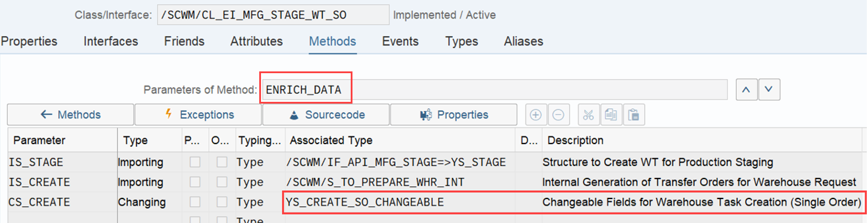Select the IS_CREATE parameter cell
The height and width of the screenshot is (223, 868).
click(x=62, y=182)
